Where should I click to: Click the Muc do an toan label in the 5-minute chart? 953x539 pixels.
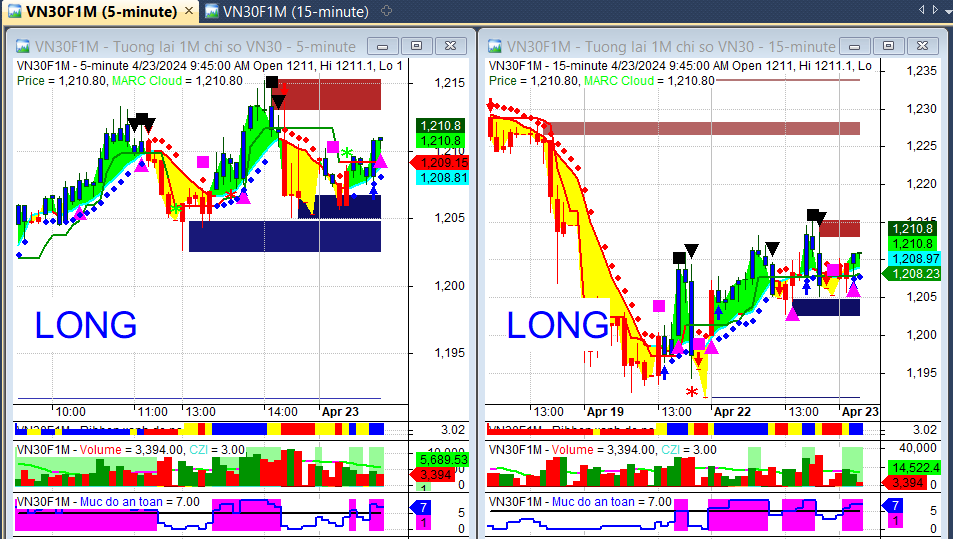pos(122,502)
